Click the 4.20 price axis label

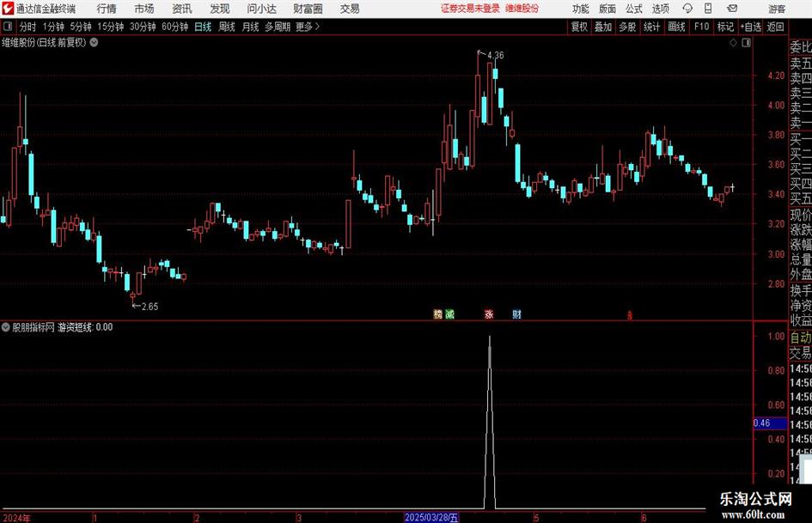click(776, 76)
